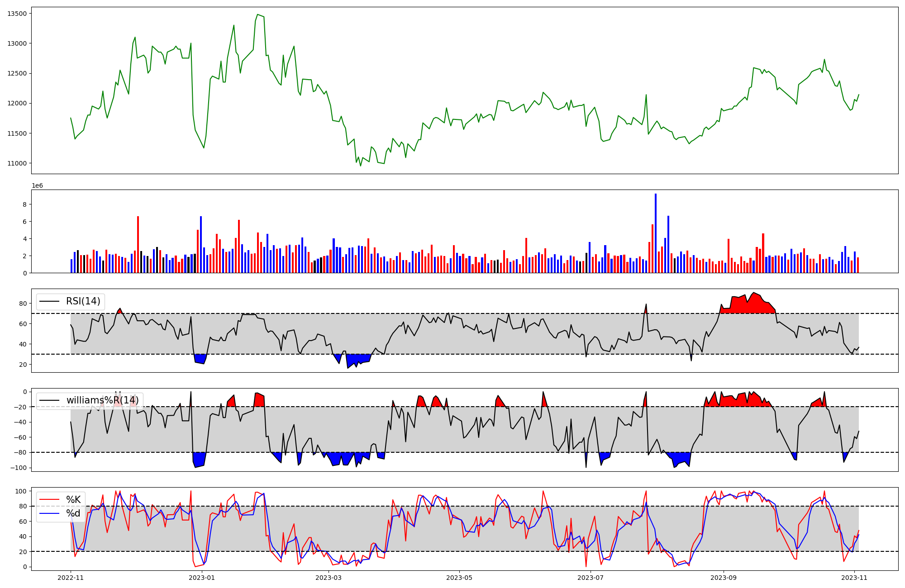Viewport: 905px width, 588px height.
Task: Click the tallest blue volume bar
Action: click(x=656, y=233)
